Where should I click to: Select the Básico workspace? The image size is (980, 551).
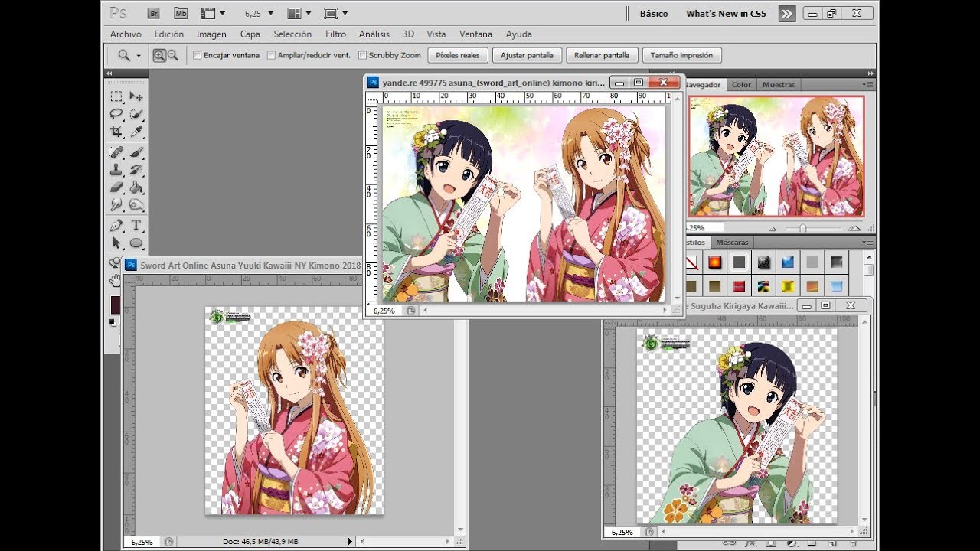(x=653, y=14)
